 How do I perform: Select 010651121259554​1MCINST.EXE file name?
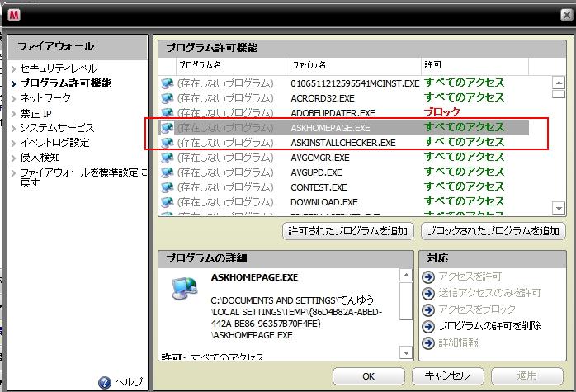pos(355,83)
